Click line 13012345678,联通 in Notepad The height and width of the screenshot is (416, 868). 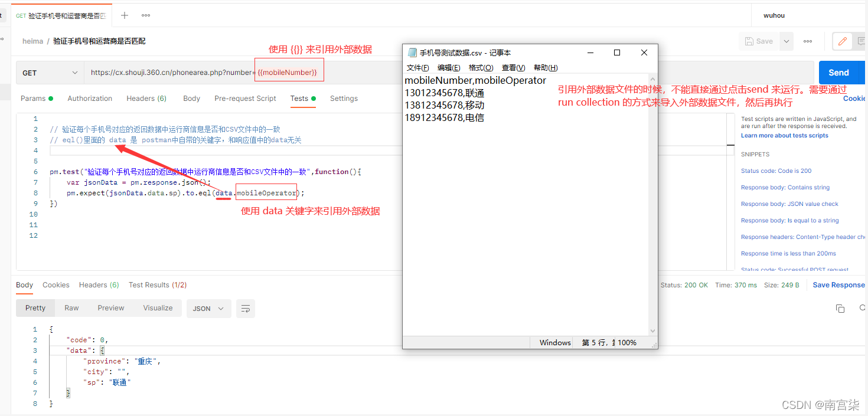[x=444, y=93]
